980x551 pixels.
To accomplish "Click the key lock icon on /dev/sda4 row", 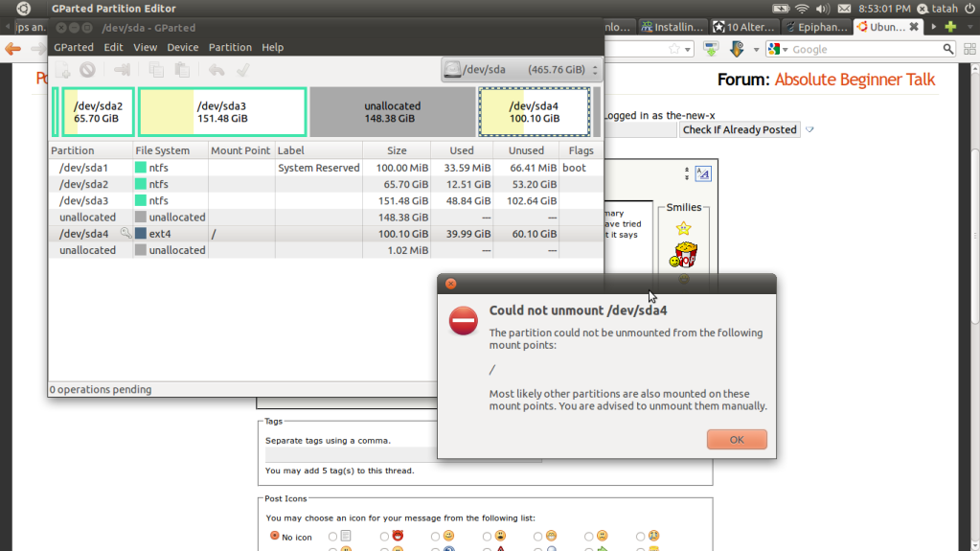I will (125, 233).
